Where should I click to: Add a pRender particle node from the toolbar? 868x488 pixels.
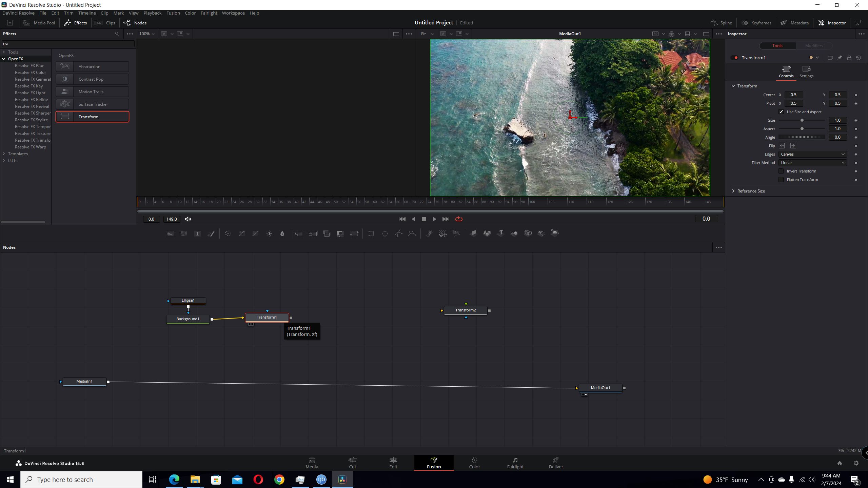point(456,233)
